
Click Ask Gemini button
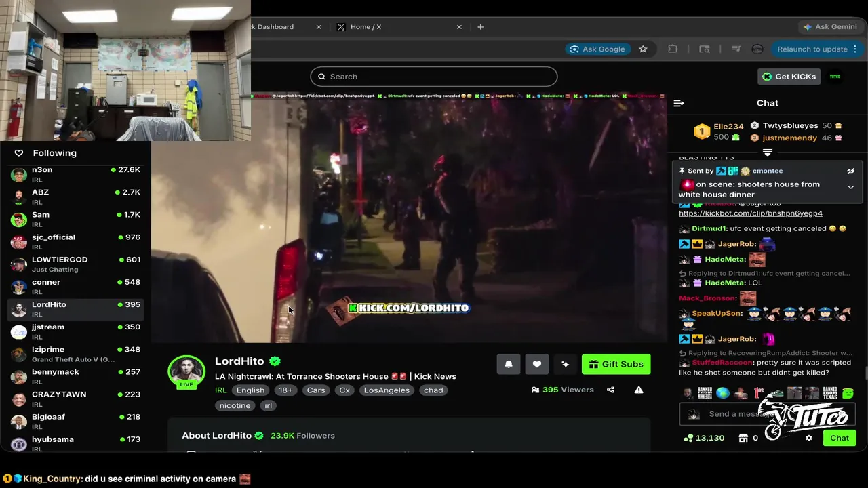tap(829, 27)
